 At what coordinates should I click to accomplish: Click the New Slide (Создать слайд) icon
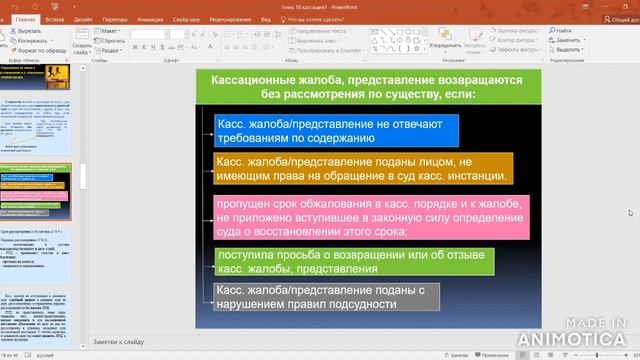tap(82, 35)
